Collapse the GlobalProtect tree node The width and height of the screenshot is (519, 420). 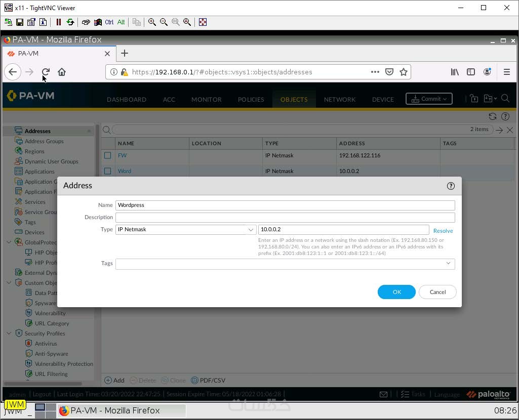(9, 242)
